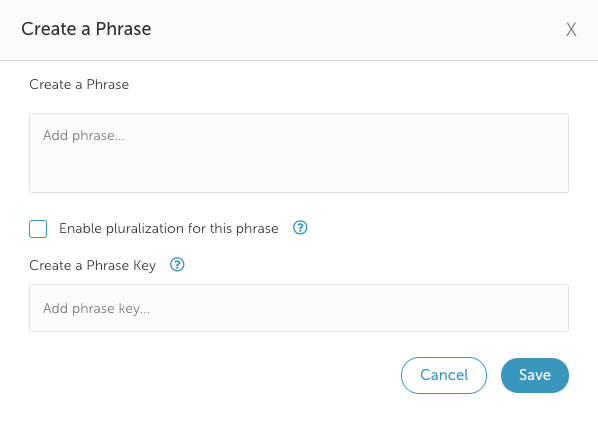Show the question mark tooltip for pluralization
This screenshot has width=598, height=421.
tap(300, 228)
